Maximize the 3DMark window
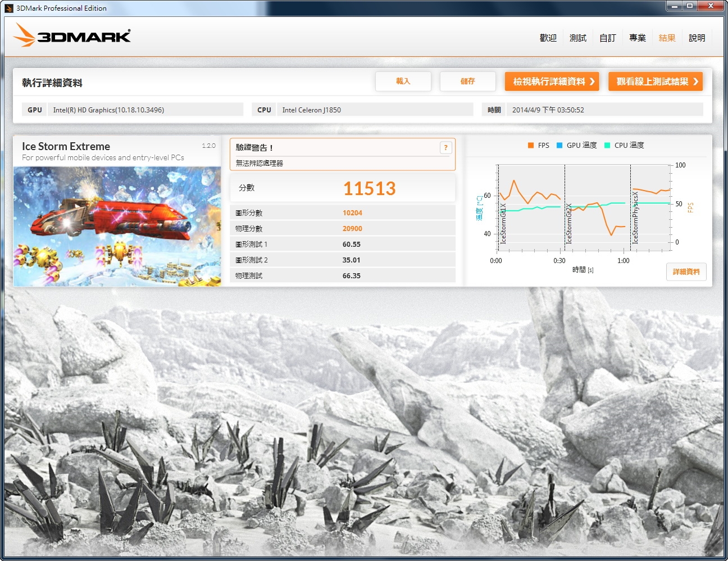Screen dimensions: 728x561 pos(689,6)
